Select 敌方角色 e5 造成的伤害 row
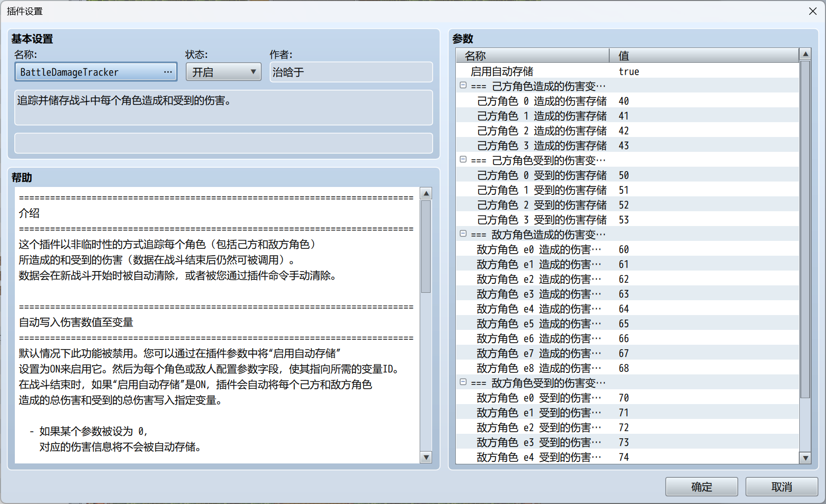 [x=628, y=323]
